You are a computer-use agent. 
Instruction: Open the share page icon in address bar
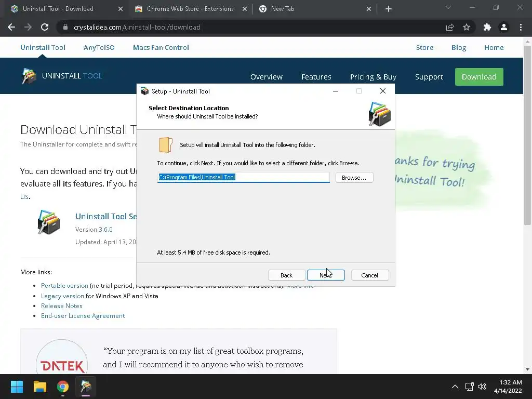pos(450,27)
